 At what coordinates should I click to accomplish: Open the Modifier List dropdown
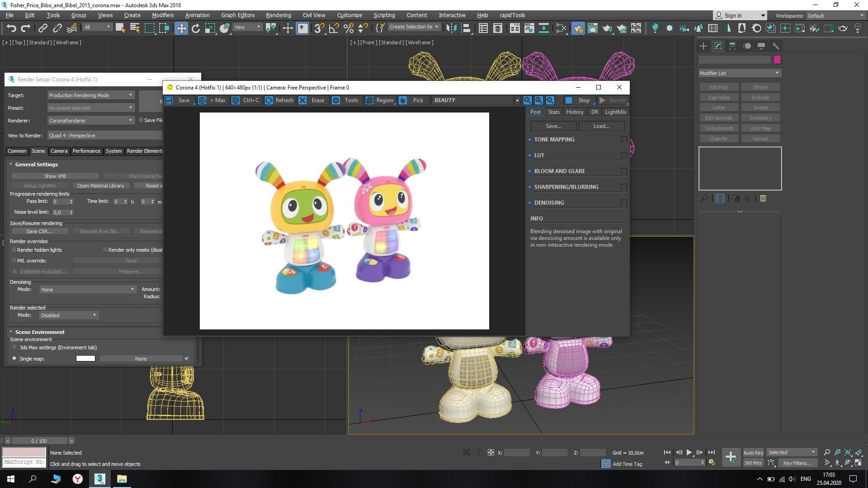pyautogui.click(x=740, y=73)
